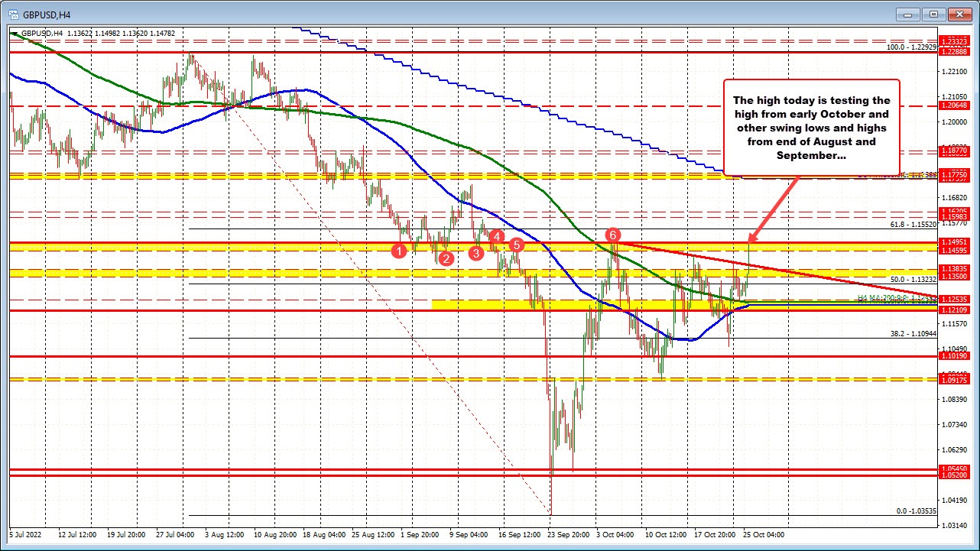Viewport: 980px width, 551px height.
Task: Click 1.07340 on the price axis
Action: click(954, 424)
